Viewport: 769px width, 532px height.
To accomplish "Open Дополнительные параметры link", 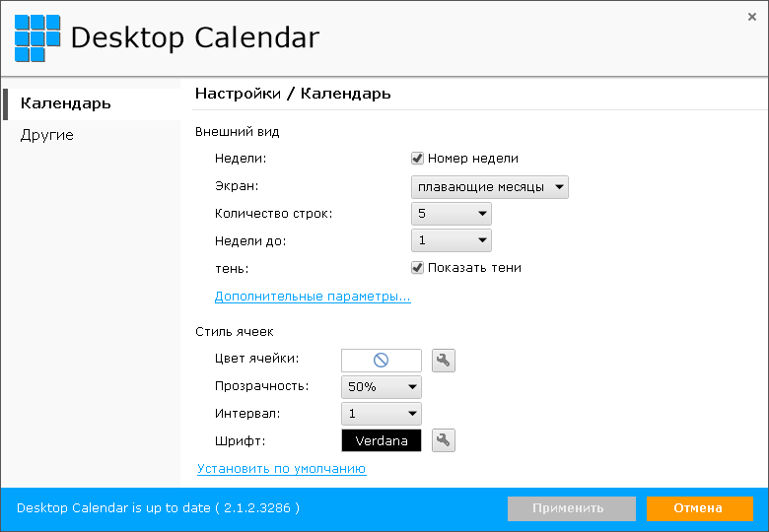I will (x=313, y=297).
